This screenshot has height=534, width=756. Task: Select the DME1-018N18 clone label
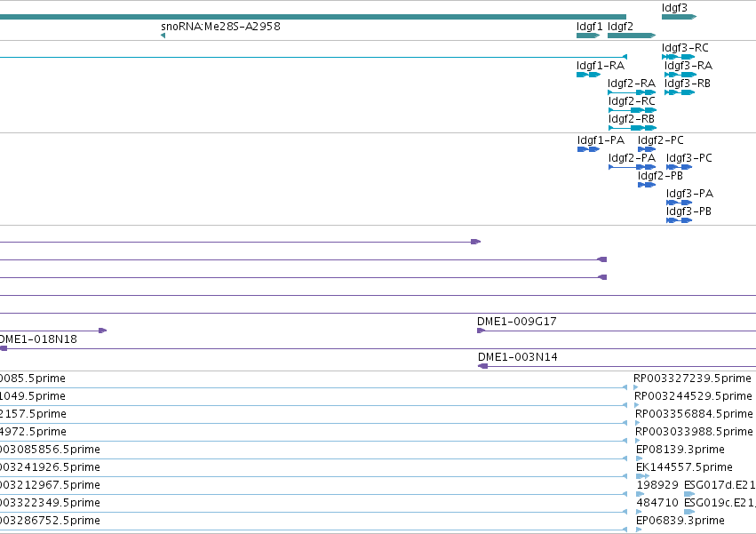pyautogui.click(x=37, y=339)
